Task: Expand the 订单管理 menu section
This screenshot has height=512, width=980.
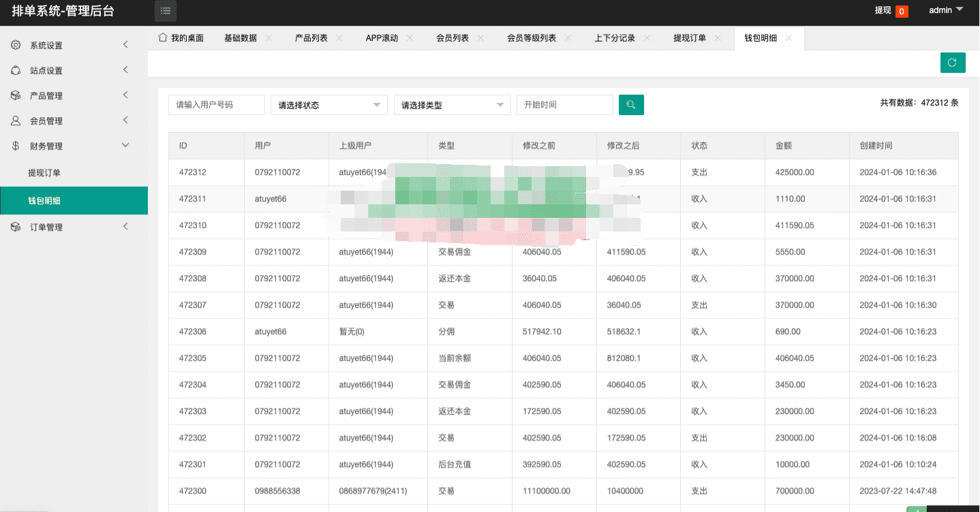Action: pos(125,227)
